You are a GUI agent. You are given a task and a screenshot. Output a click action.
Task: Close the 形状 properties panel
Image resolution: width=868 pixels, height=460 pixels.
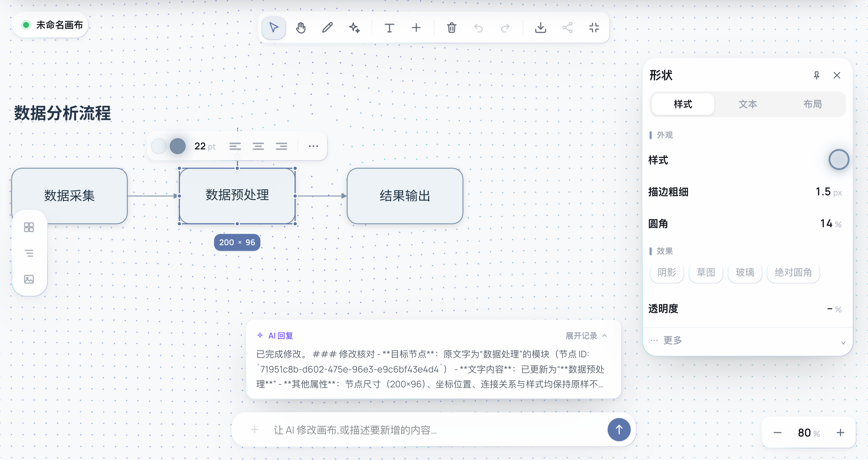(837, 75)
